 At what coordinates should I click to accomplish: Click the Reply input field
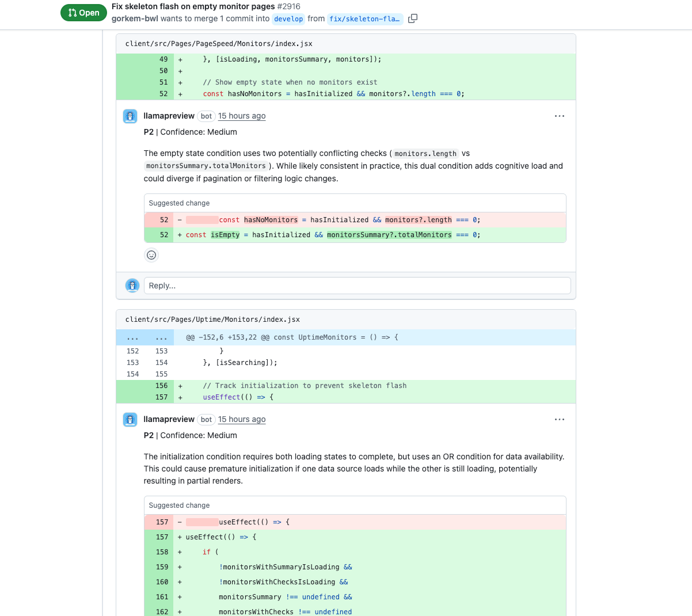pos(357,286)
